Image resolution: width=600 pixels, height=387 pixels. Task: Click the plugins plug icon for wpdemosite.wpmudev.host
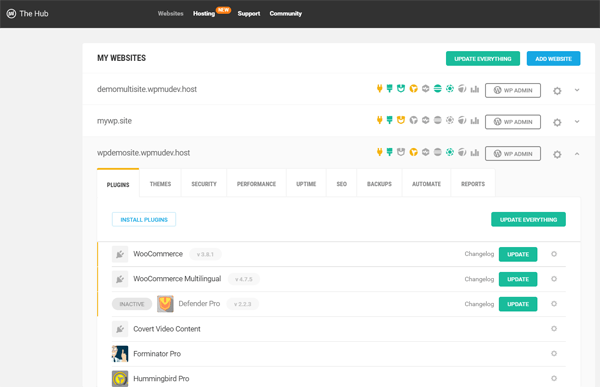click(379, 152)
